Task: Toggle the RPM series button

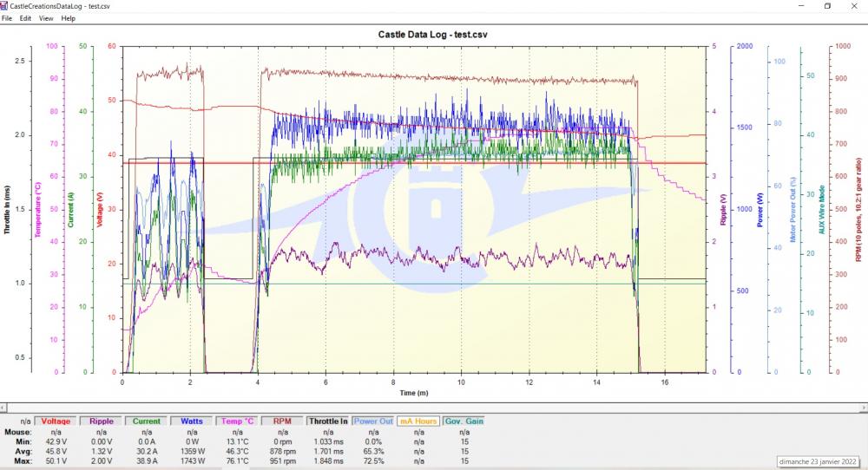Action: tap(282, 421)
